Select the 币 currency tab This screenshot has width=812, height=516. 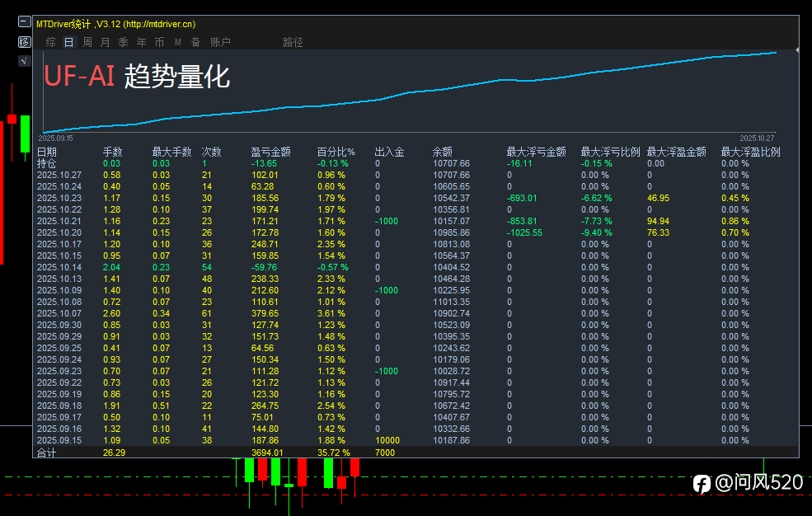159,42
